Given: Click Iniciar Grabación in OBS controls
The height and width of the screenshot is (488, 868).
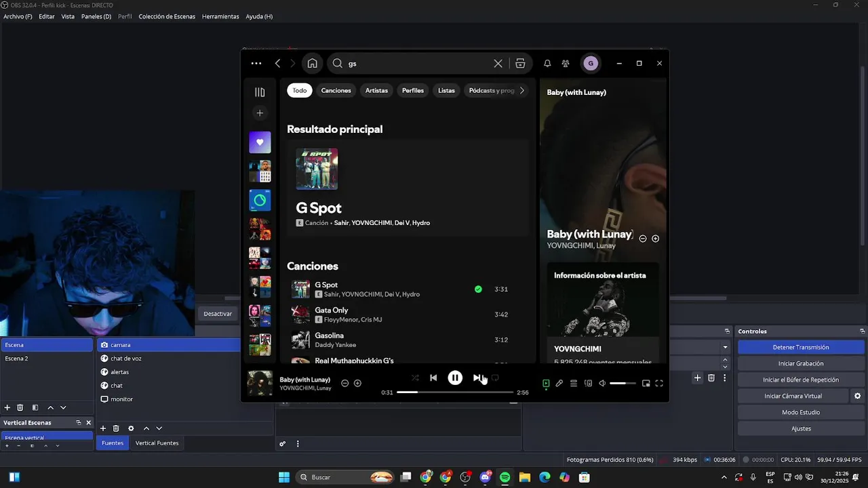Looking at the screenshot, I should [x=801, y=363].
